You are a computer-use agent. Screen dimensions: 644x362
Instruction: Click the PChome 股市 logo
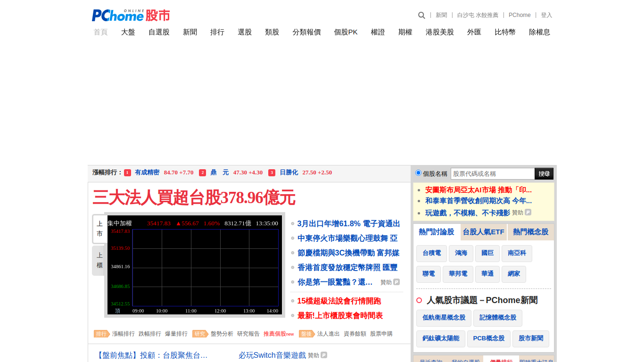[131, 15]
